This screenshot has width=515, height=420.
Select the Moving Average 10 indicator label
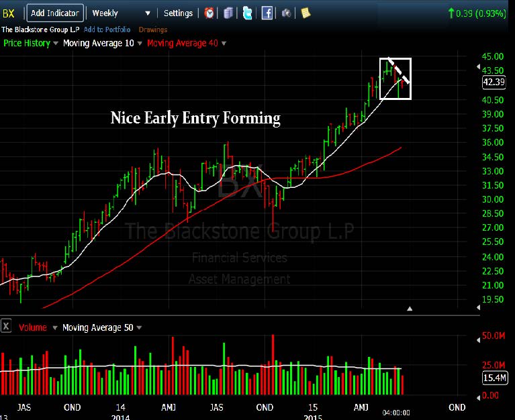[99, 44]
